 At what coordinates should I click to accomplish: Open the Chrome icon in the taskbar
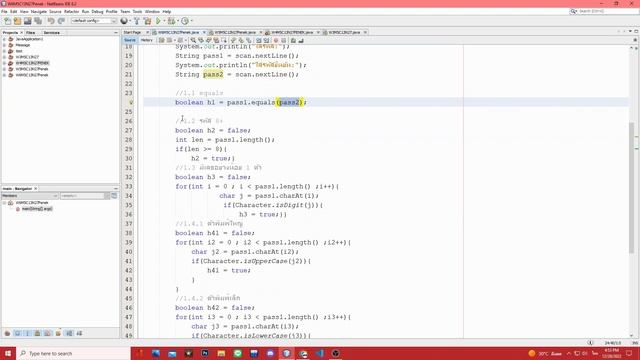(303, 353)
